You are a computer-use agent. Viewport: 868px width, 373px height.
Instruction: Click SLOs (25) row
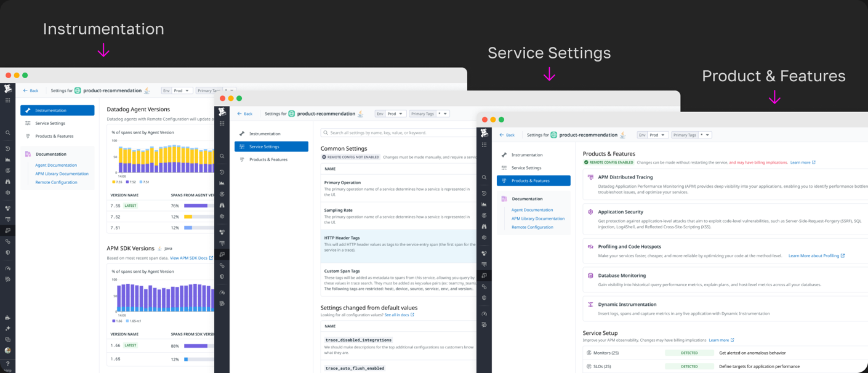tap(725, 366)
